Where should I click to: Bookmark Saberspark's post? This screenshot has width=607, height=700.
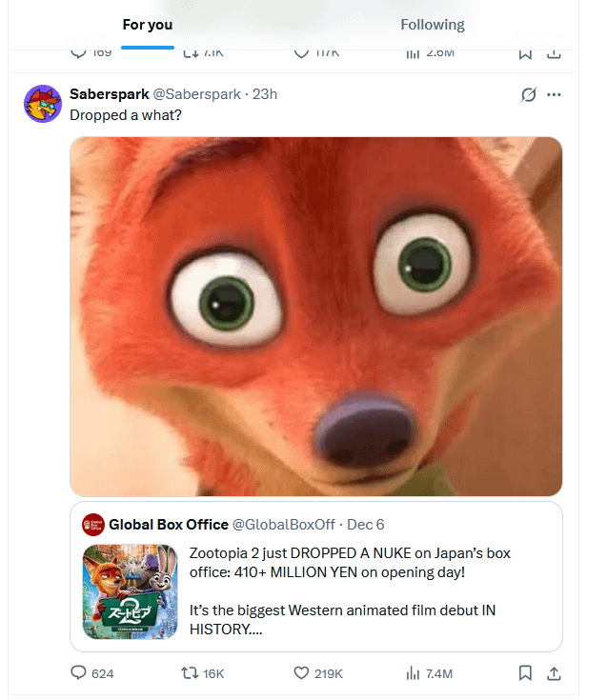(x=525, y=673)
